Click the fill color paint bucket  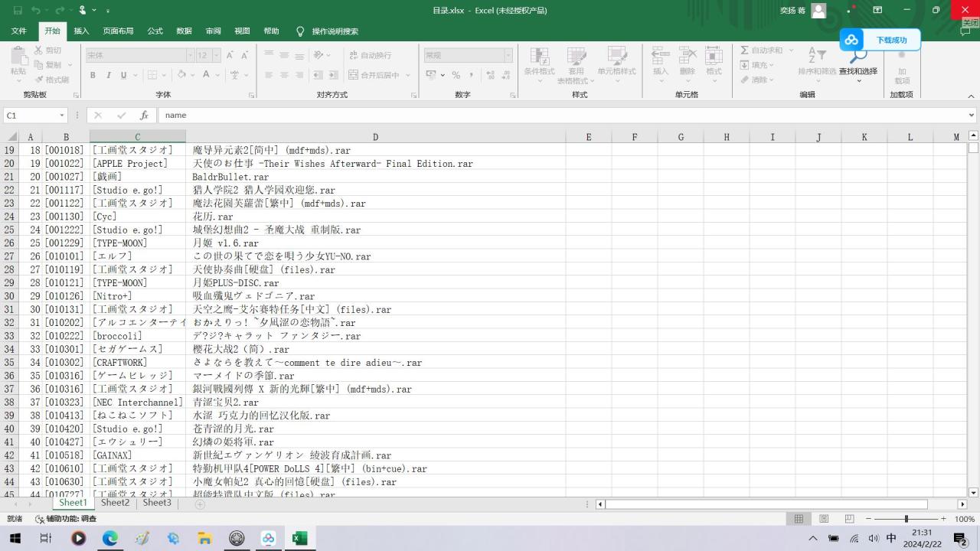tap(182, 75)
